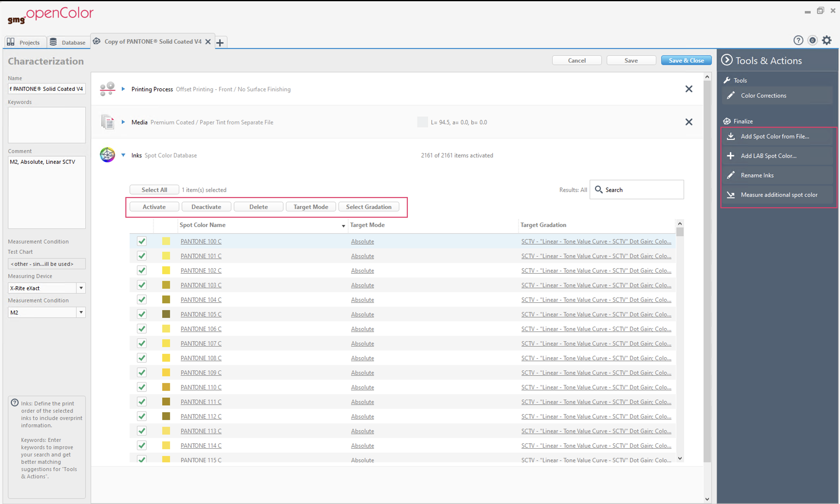Click the Cancel button
The image size is (840, 504).
tap(577, 61)
